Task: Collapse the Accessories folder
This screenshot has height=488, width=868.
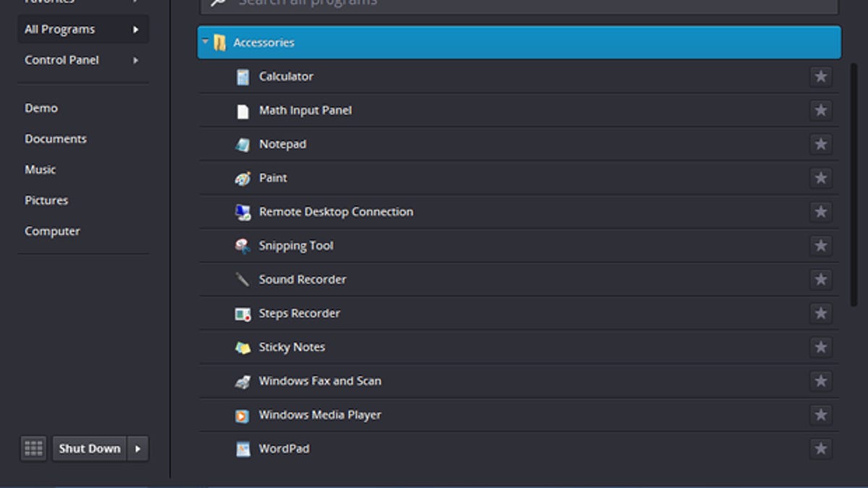Action: (x=206, y=42)
